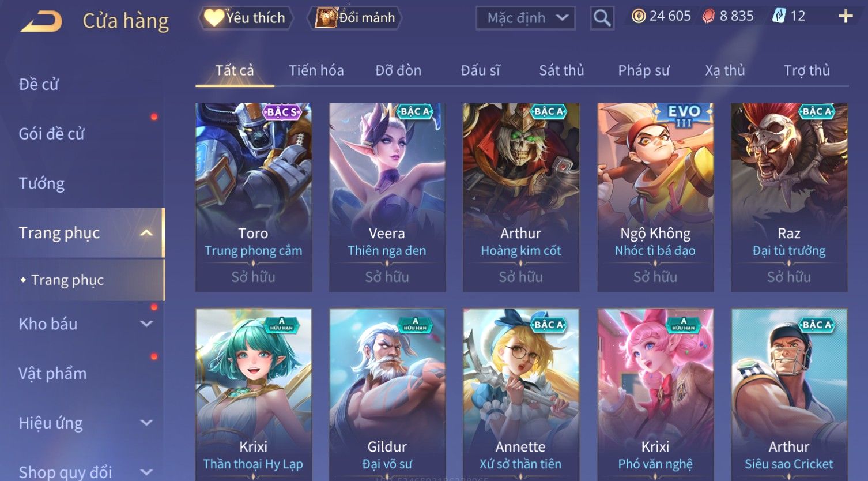Click the blue voucher currency icon
This screenshot has height=481, width=868.
779,16
